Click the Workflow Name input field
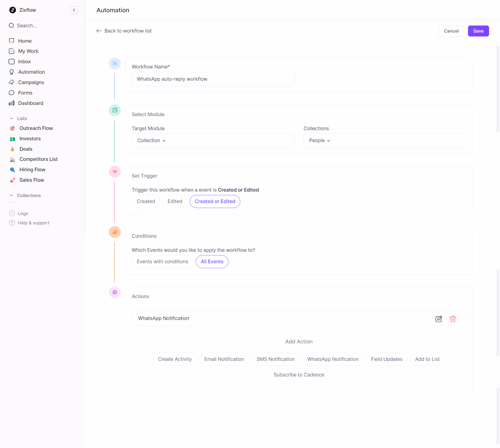Image resolution: width=500 pixels, height=448 pixels. coord(213,79)
